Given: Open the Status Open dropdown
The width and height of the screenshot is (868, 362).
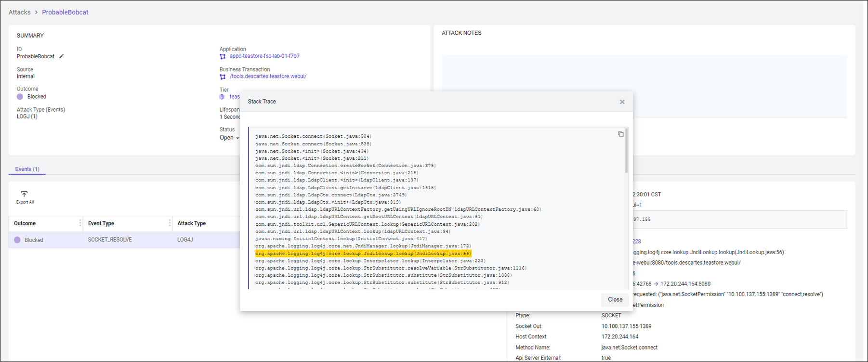Looking at the screenshot, I should (x=229, y=138).
